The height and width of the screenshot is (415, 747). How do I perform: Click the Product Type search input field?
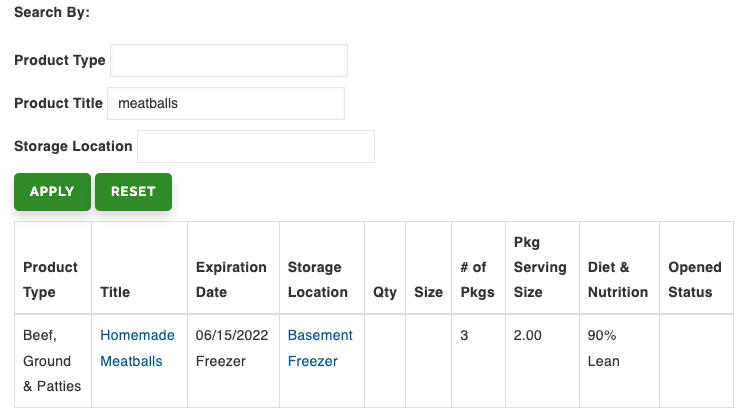228,60
